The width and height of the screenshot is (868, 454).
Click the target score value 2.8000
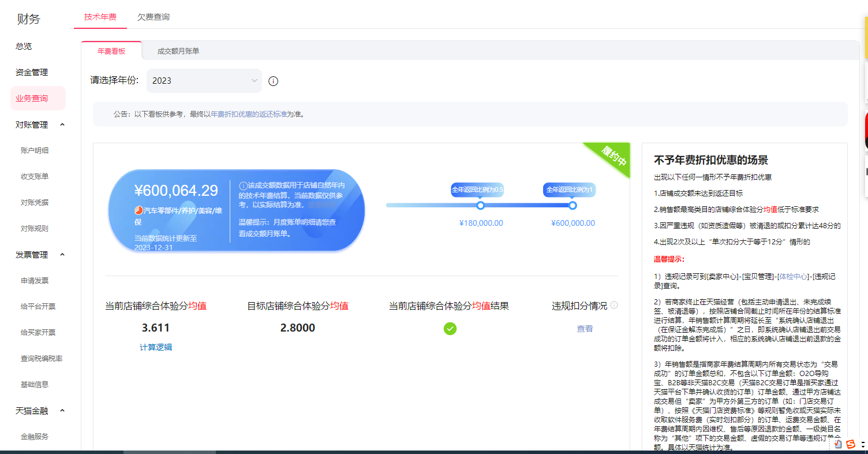click(298, 328)
